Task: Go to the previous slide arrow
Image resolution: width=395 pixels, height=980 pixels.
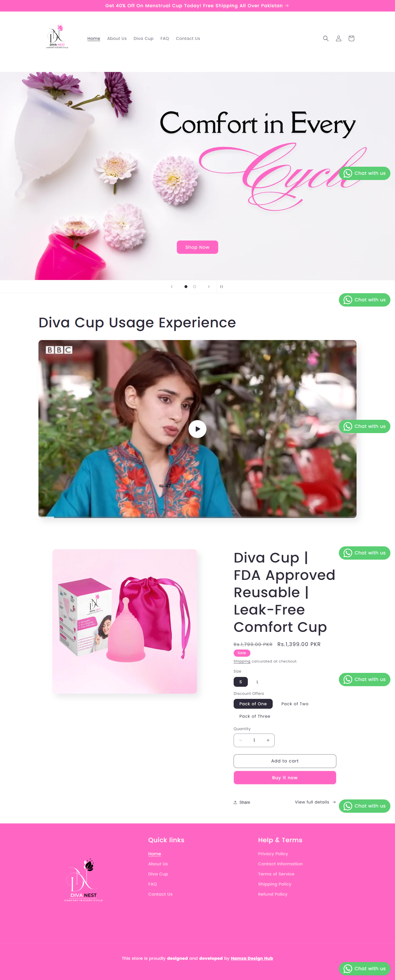Action: click(x=172, y=287)
